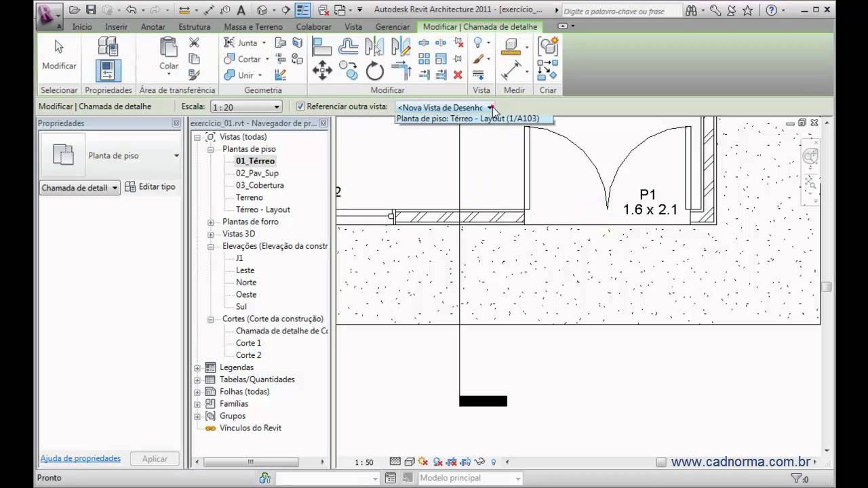Click the Aplicar button
Screen dimensions: 868x488
(x=155, y=459)
